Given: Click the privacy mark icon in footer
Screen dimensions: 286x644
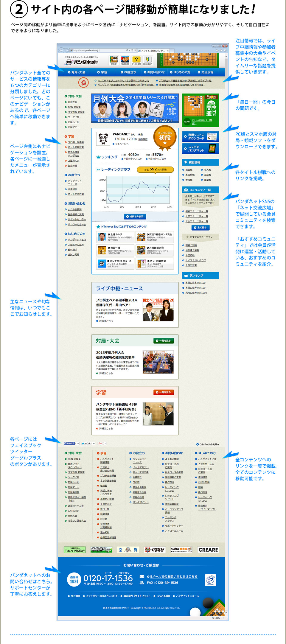Looking at the screenshot, I should [211, 580].
